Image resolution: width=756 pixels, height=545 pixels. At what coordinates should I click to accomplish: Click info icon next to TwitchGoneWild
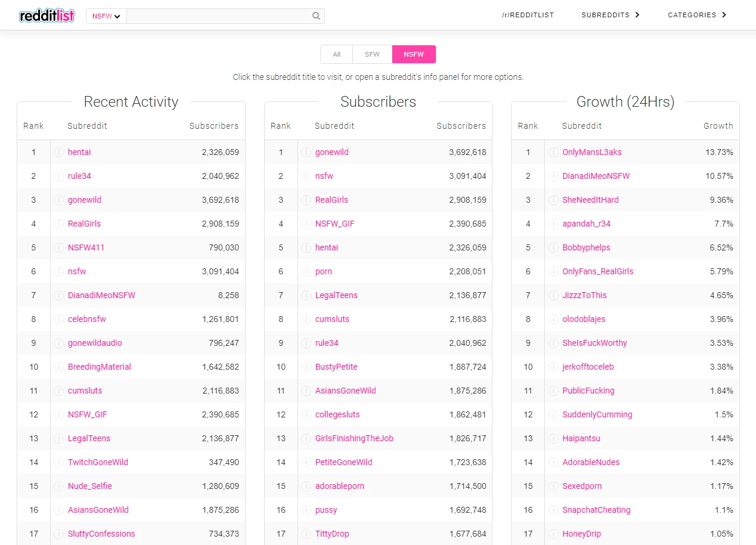coord(58,462)
